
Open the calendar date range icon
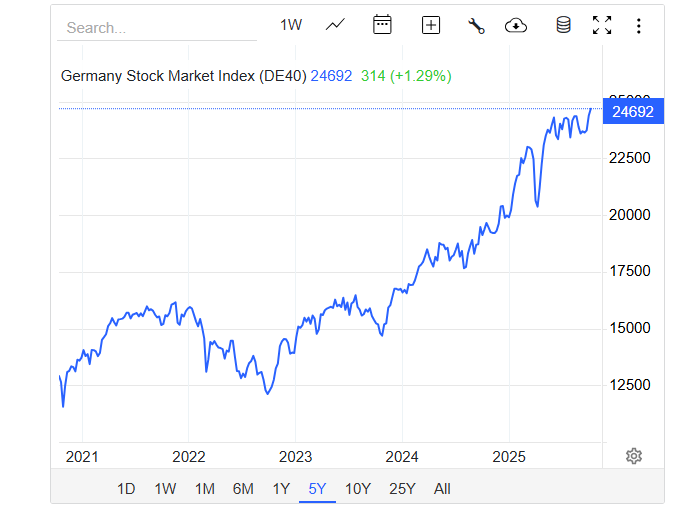[382, 25]
